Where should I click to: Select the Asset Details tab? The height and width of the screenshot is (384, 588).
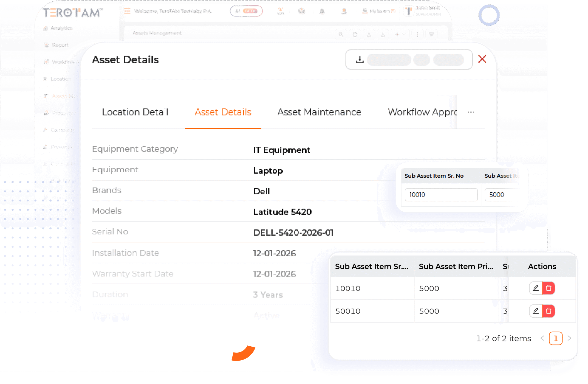pyautogui.click(x=223, y=112)
